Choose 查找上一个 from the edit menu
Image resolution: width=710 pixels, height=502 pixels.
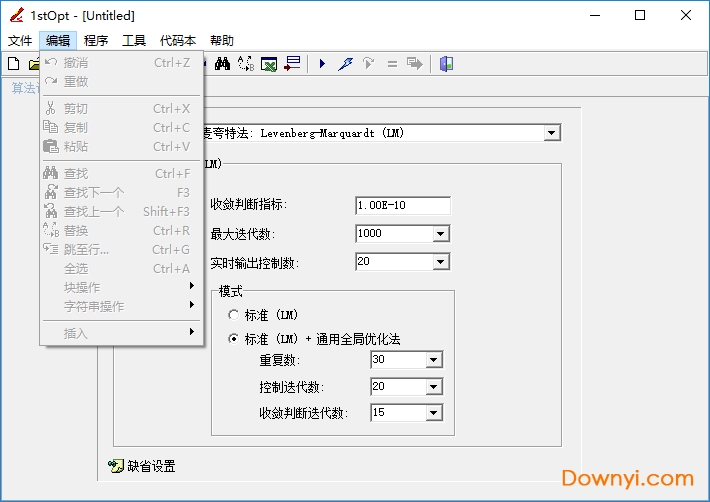(121, 211)
